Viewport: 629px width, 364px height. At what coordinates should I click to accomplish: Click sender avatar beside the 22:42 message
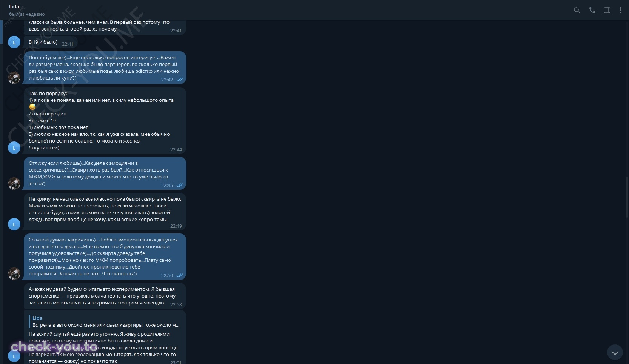(14, 78)
